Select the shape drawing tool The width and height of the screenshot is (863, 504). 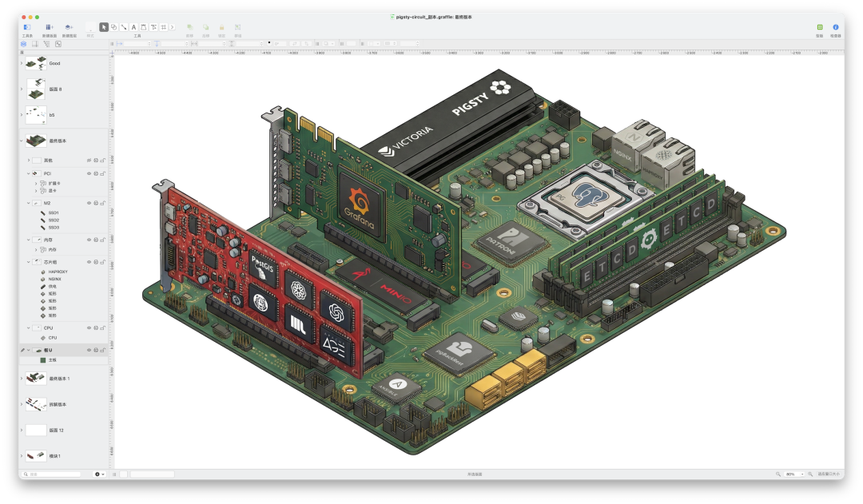pos(114,27)
